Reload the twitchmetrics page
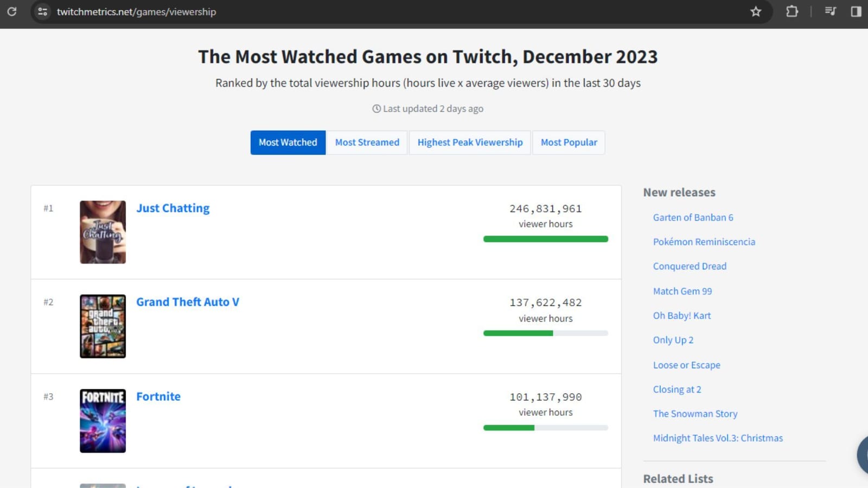This screenshot has width=868, height=488. pos(12,12)
